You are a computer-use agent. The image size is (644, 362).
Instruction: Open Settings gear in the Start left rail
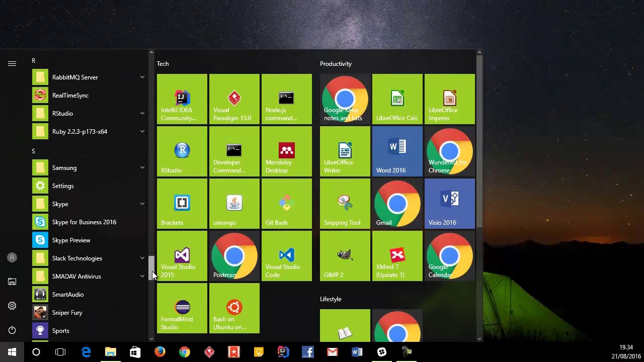click(x=12, y=306)
